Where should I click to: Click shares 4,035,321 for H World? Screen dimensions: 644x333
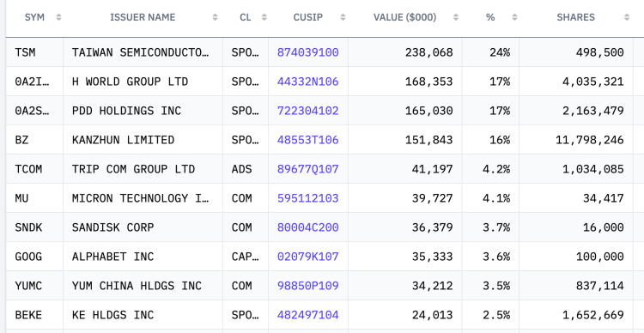click(x=593, y=82)
